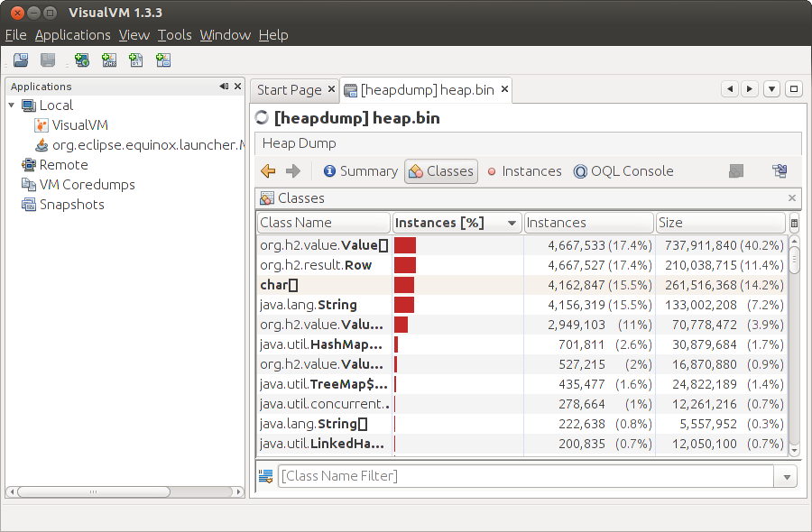
Task: Click the Add VM Coredump toolbar icon
Action: pyautogui.click(x=135, y=60)
